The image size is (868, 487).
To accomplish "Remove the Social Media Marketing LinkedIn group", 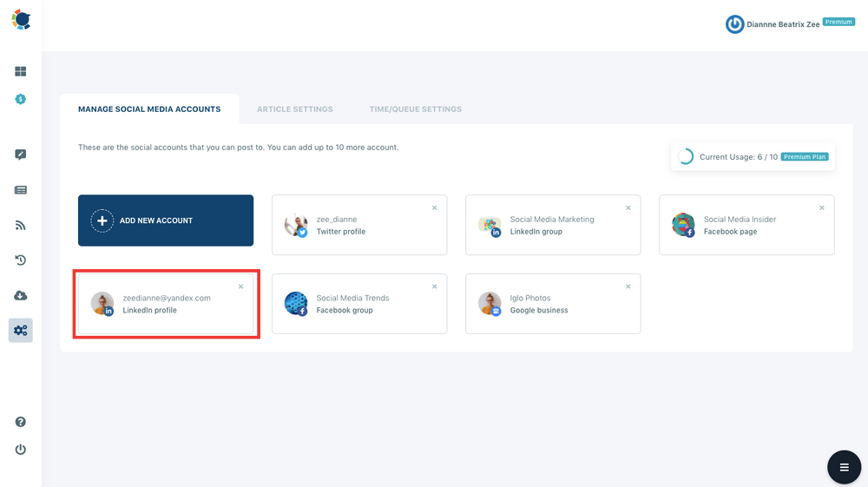I will click(628, 208).
